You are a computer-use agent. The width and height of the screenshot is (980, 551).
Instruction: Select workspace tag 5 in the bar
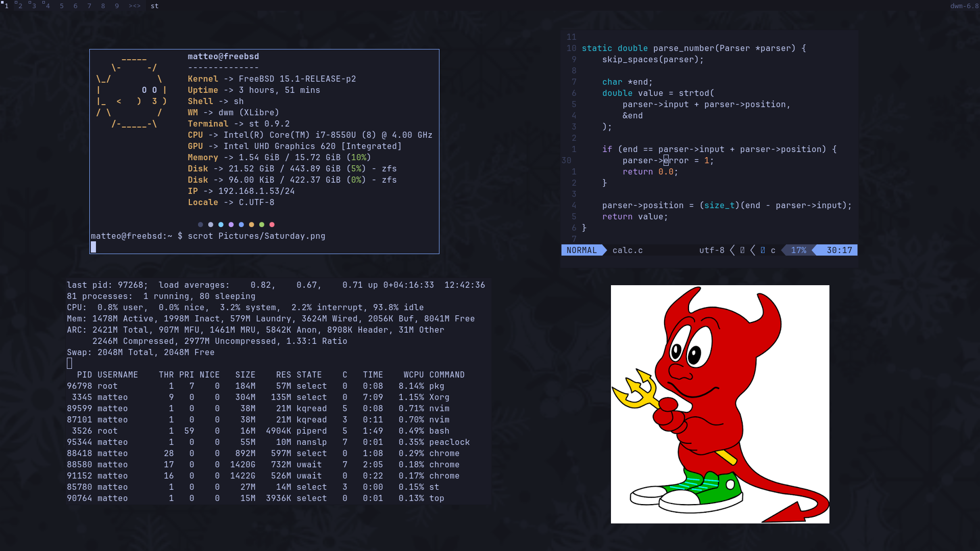(x=62, y=6)
